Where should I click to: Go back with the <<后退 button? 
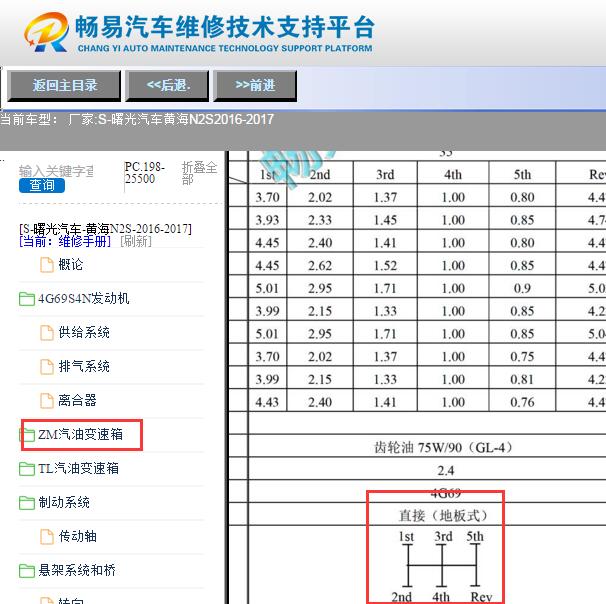167,85
